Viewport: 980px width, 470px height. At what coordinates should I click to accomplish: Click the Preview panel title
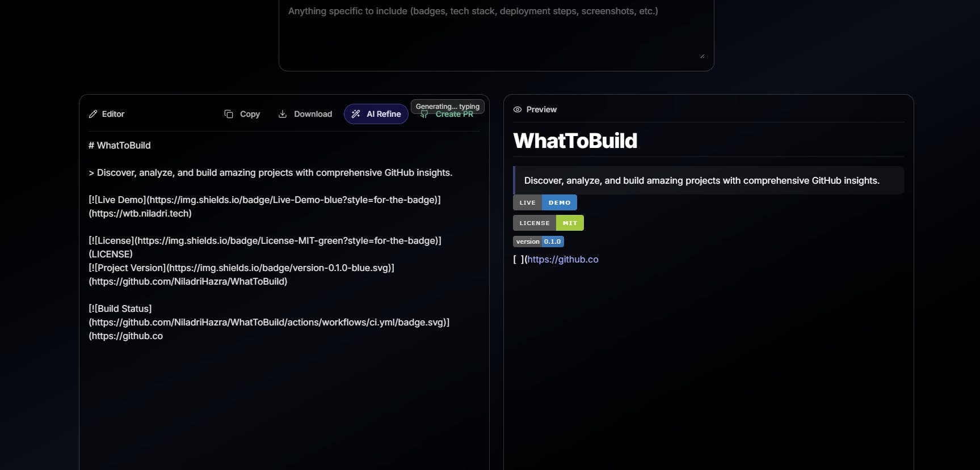pyautogui.click(x=541, y=109)
